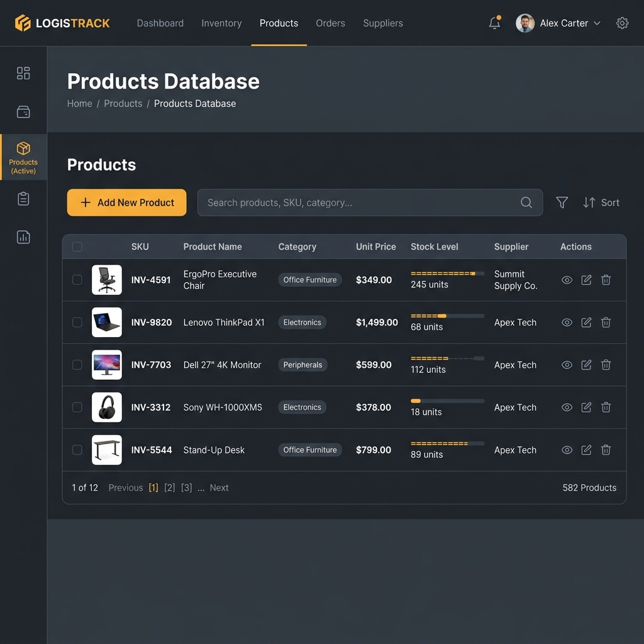Open the clipboard sidebar icon
The image size is (644, 644).
(23, 199)
